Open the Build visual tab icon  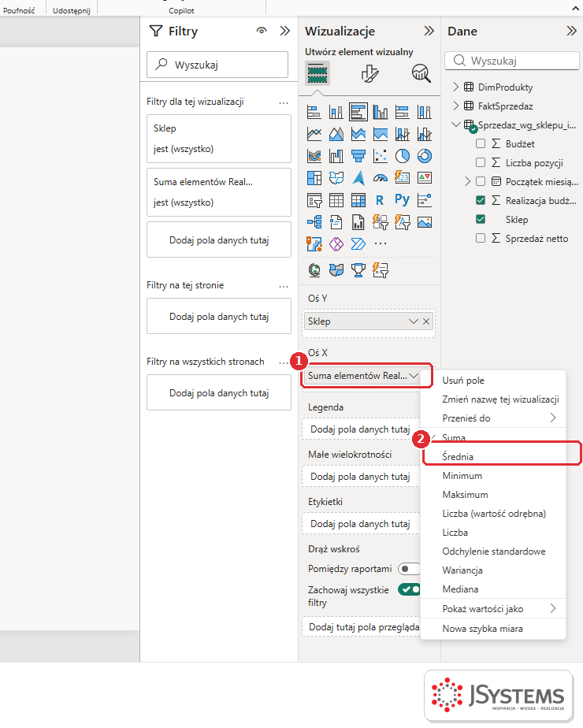[317, 73]
